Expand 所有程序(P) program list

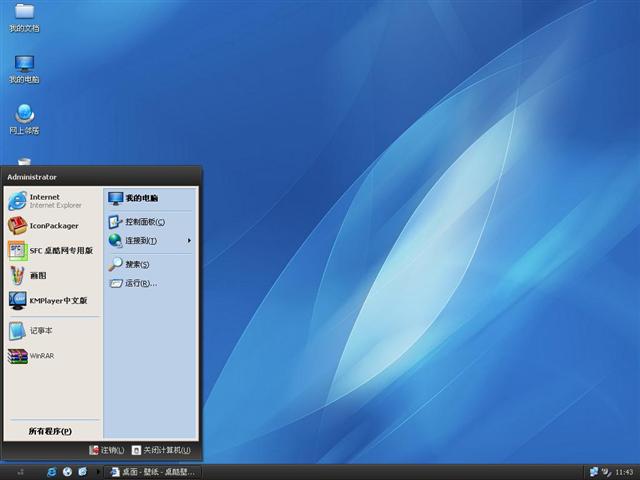(50, 431)
